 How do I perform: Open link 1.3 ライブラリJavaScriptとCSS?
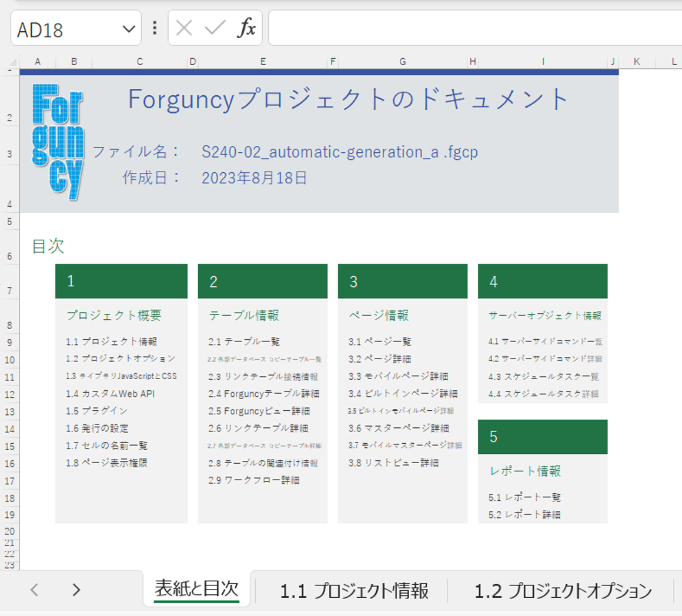pos(121,376)
